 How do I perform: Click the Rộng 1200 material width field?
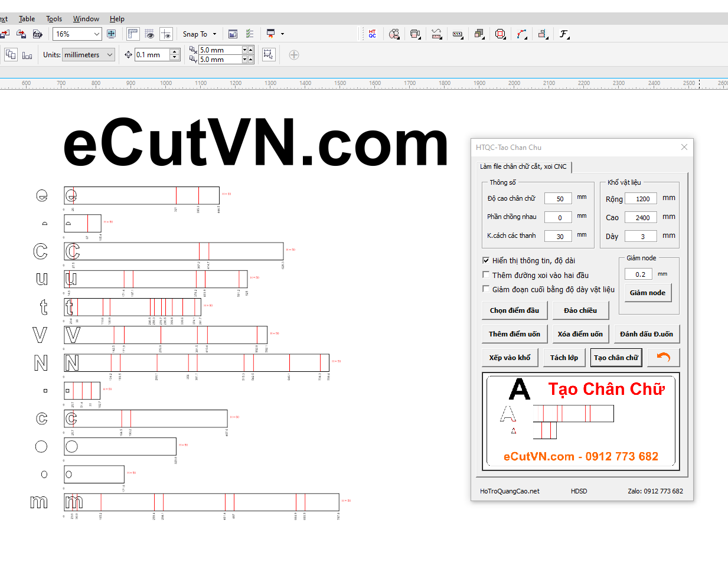(x=641, y=199)
